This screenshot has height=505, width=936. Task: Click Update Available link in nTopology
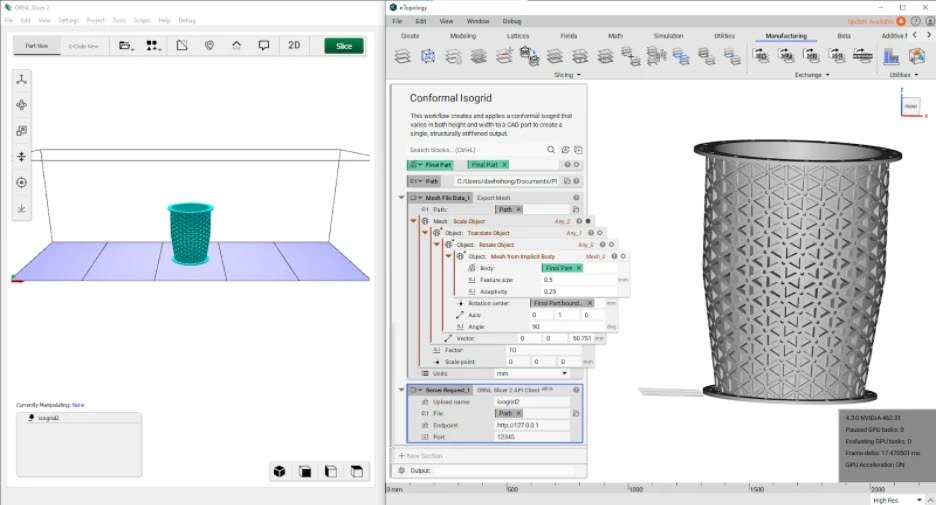click(870, 21)
